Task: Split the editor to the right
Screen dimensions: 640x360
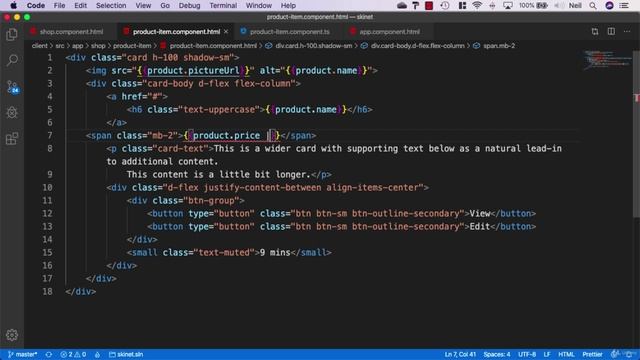Action: [x=611, y=31]
